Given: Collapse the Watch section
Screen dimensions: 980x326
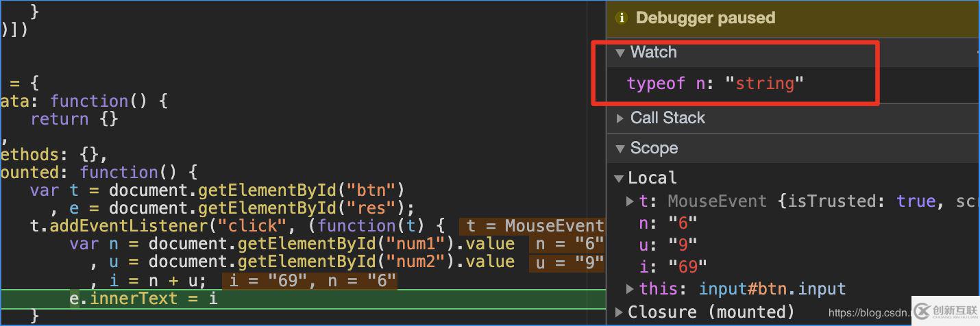Looking at the screenshot, I should [x=620, y=52].
